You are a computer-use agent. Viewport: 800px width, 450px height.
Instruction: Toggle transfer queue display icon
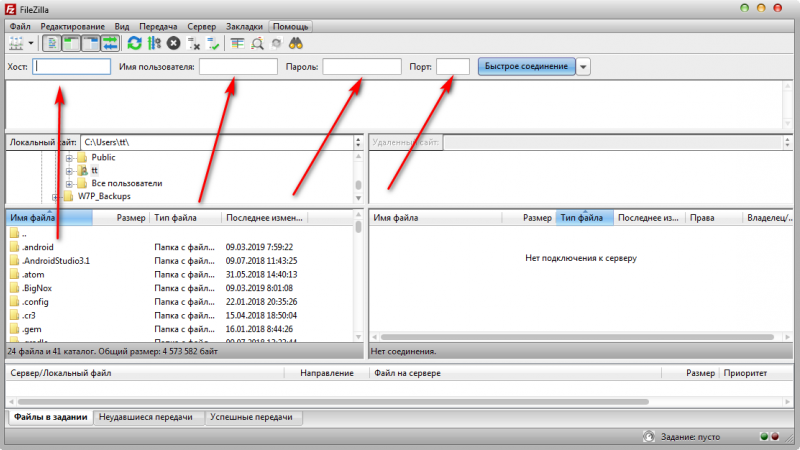(110, 43)
